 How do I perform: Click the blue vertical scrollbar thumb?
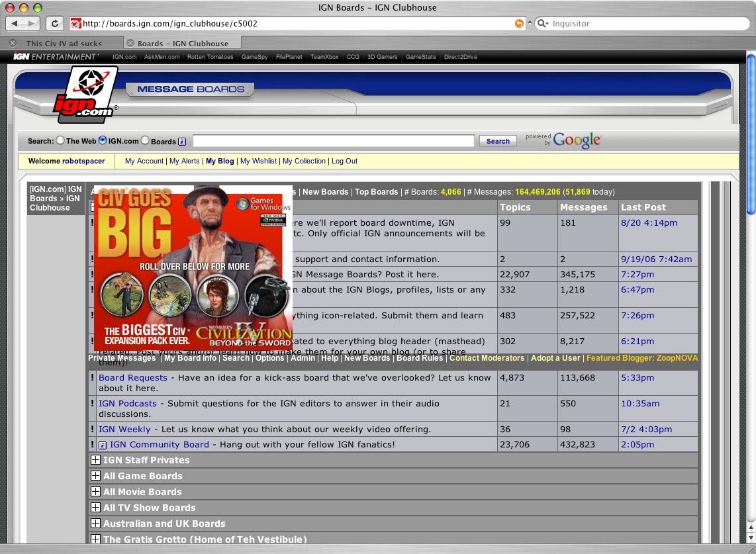[751, 134]
